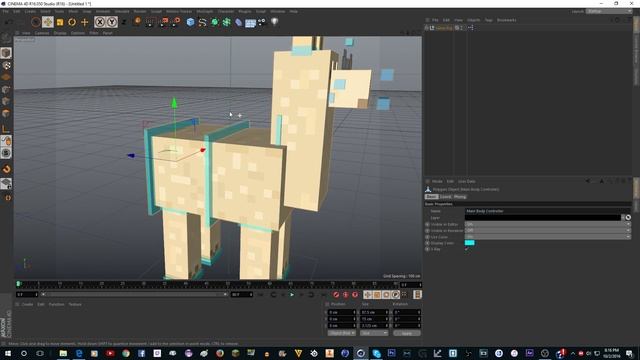Click the green timeline playhead marker
The width and height of the screenshot is (640, 360).
(18, 283)
